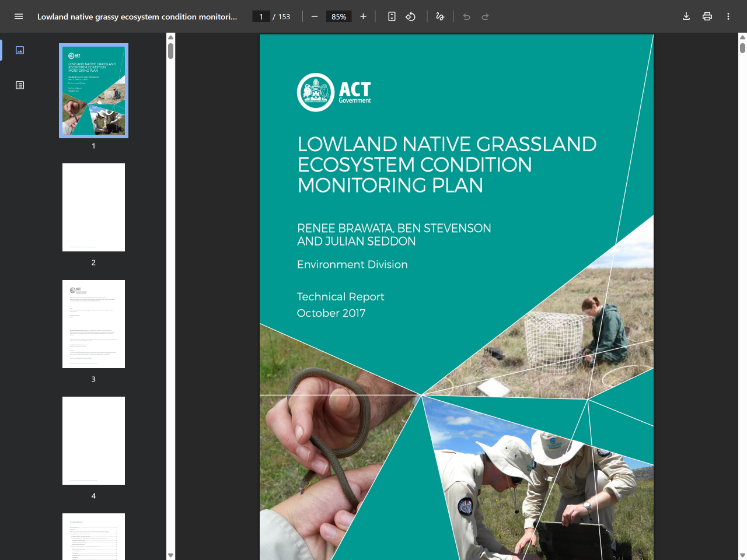747x560 pixels.
Task: Edit the 85% zoom level value
Action: 338,16
